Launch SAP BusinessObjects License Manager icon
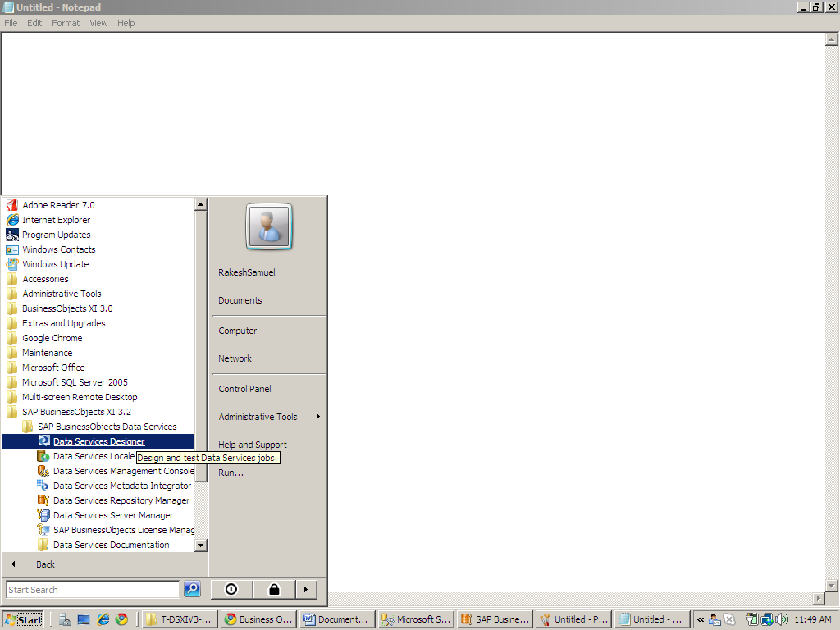 (x=43, y=530)
